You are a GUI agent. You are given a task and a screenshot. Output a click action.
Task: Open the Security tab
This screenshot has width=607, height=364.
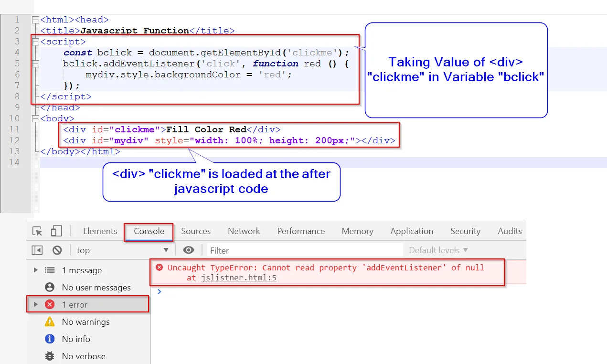pyautogui.click(x=465, y=231)
